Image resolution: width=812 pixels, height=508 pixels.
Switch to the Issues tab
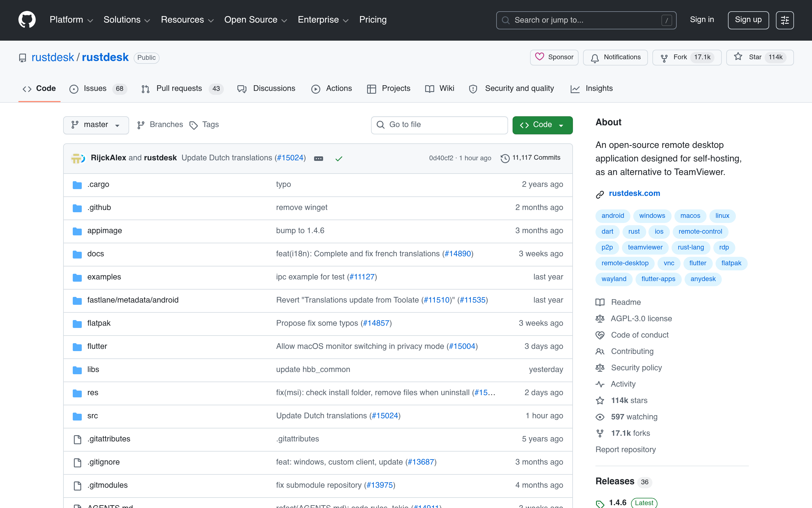pyautogui.click(x=98, y=89)
